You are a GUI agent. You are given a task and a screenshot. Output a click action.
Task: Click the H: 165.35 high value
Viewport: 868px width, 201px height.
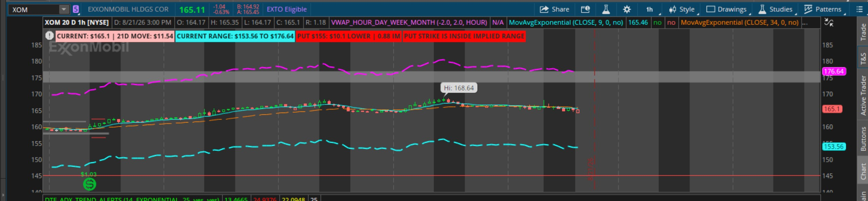coord(224,23)
